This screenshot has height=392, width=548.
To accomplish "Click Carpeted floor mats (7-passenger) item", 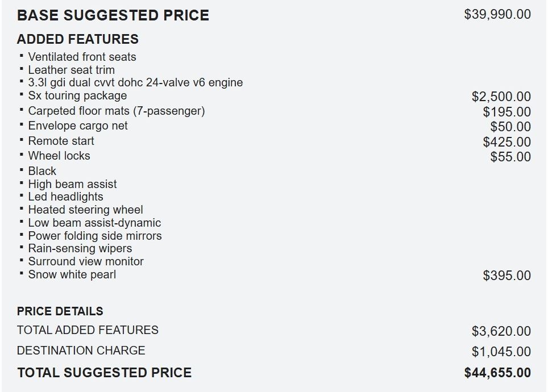I will (x=117, y=111).
